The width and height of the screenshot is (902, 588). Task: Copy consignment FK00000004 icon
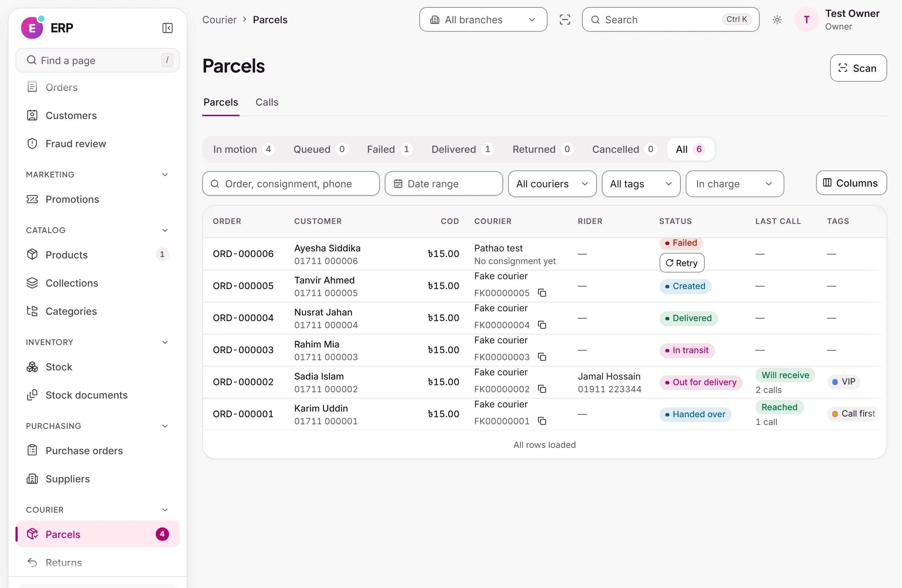point(542,325)
